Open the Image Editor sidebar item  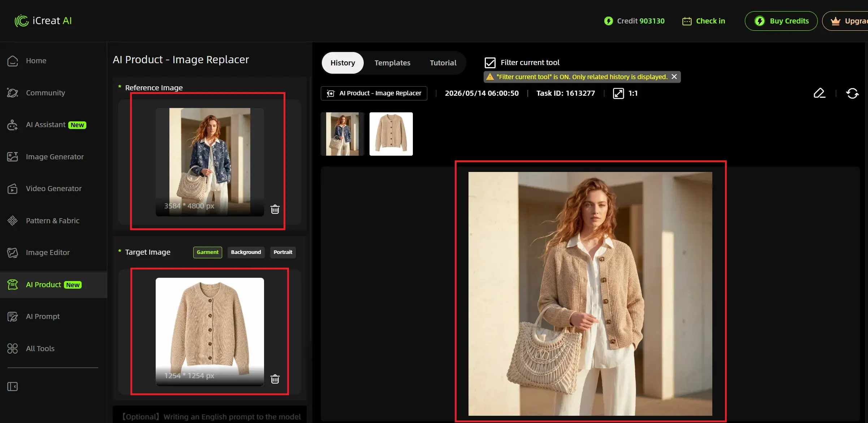(x=53, y=252)
